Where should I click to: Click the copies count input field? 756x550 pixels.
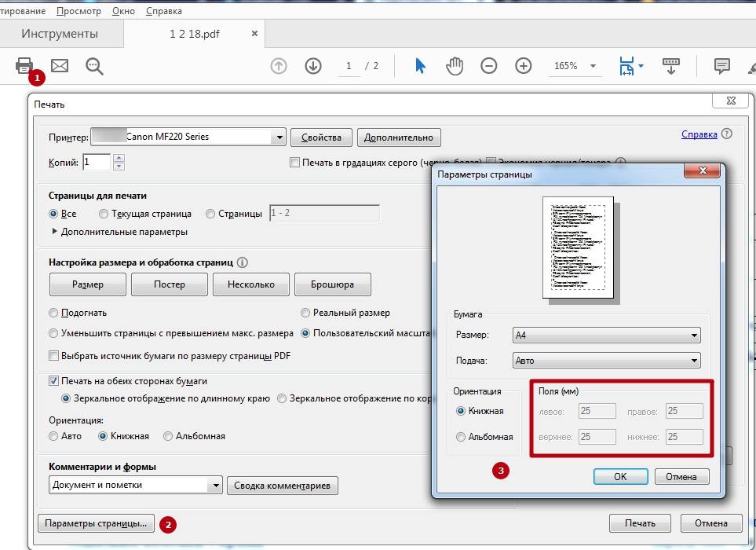[x=97, y=163]
